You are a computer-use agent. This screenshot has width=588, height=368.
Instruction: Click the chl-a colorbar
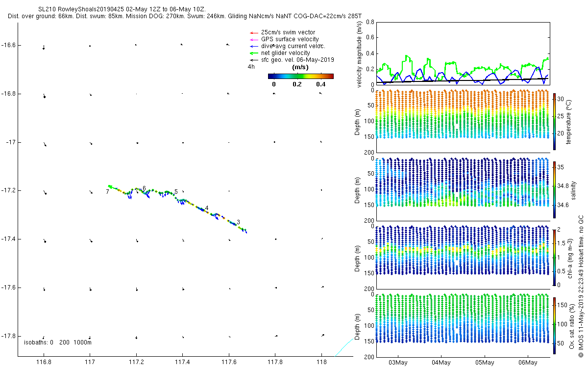pyautogui.click(x=555, y=257)
